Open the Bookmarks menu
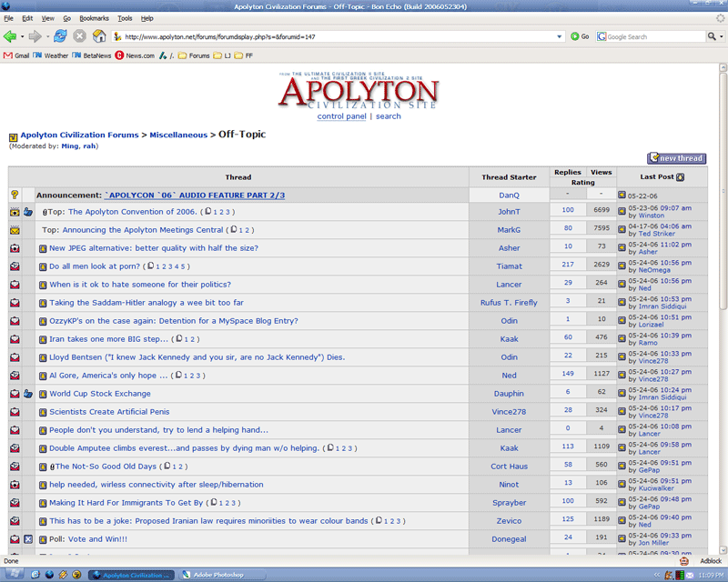The height and width of the screenshot is (582, 728). point(93,18)
